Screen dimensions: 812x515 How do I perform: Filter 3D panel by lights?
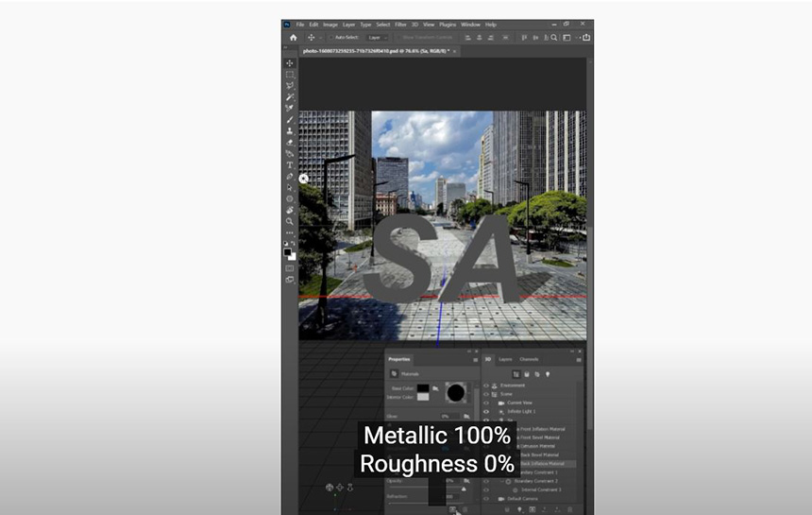548,374
